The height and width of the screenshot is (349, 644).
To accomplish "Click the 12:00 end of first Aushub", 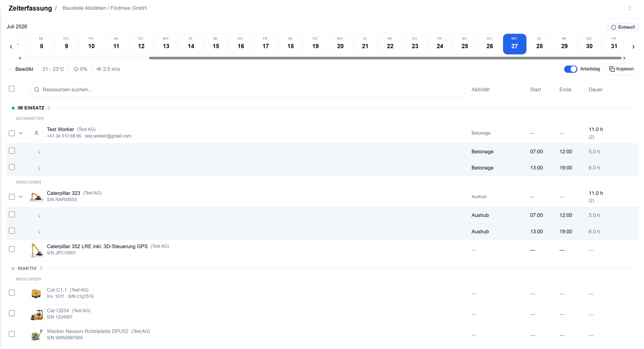I will click(566, 215).
